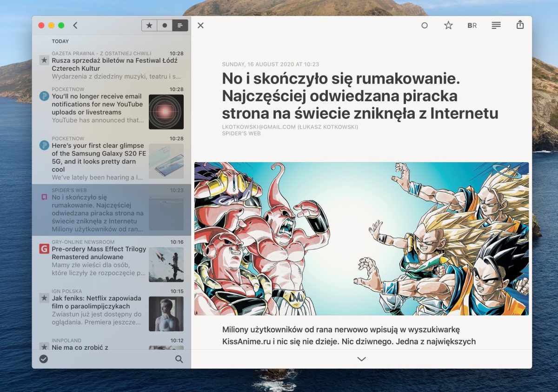Open search with magnifier icon
Screen dimensions: 558x392
179,359
